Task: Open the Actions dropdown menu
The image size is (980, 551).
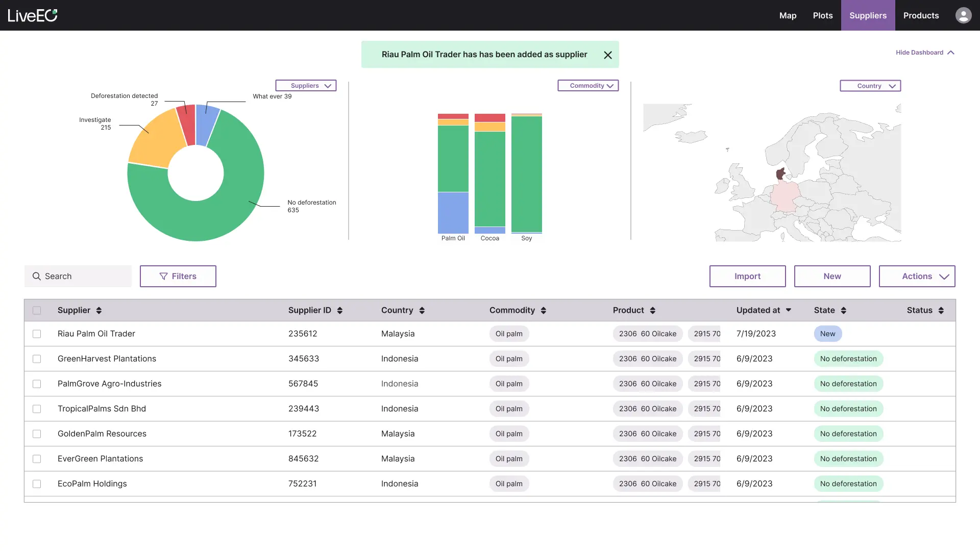Action: pyautogui.click(x=917, y=276)
